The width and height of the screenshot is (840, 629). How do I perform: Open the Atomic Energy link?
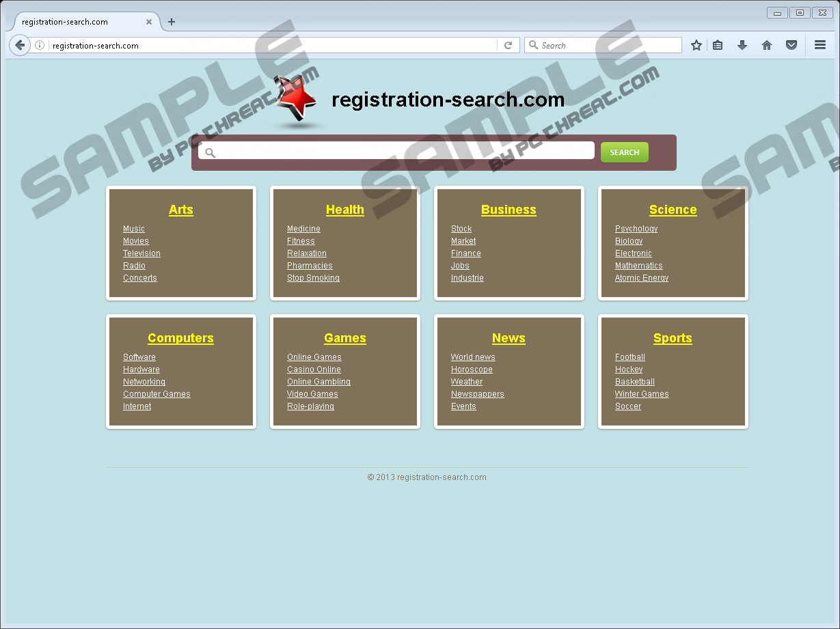pos(641,278)
